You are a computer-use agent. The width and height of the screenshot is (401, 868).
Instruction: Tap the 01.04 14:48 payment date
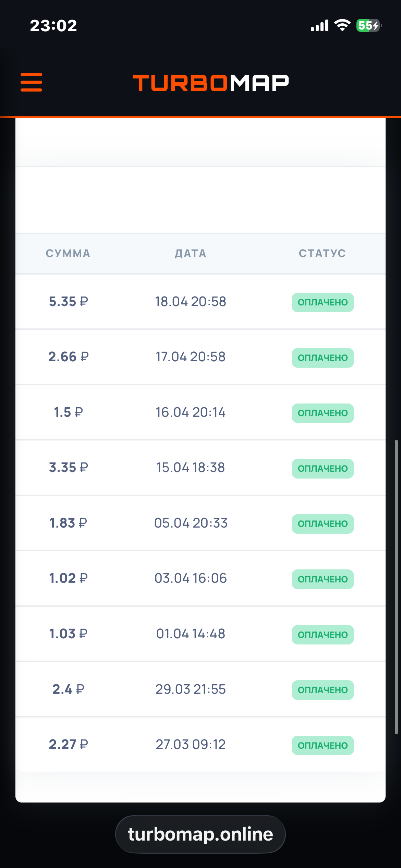(191, 634)
